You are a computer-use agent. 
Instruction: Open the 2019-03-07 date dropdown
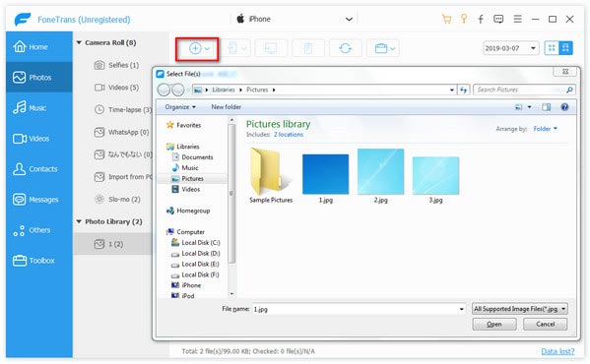(510, 48)
